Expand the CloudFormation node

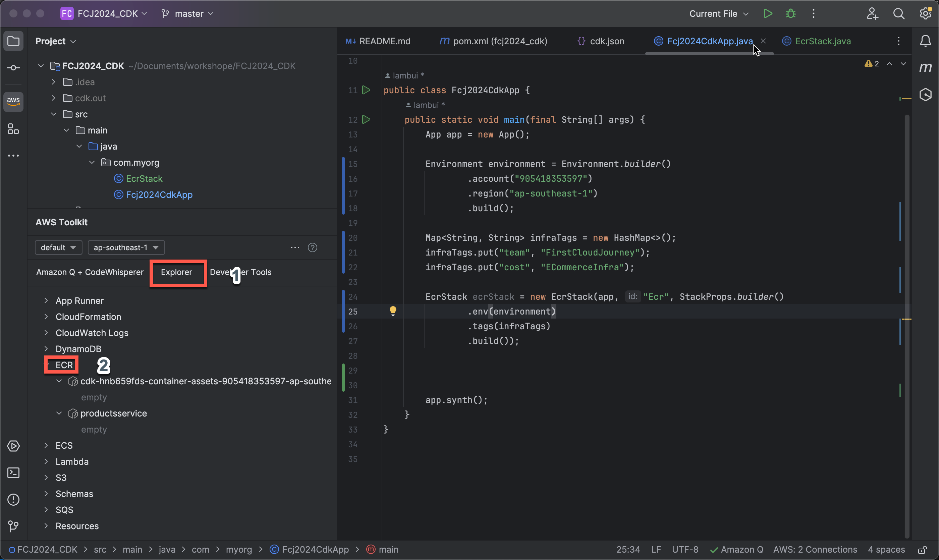tap(46, 317)
